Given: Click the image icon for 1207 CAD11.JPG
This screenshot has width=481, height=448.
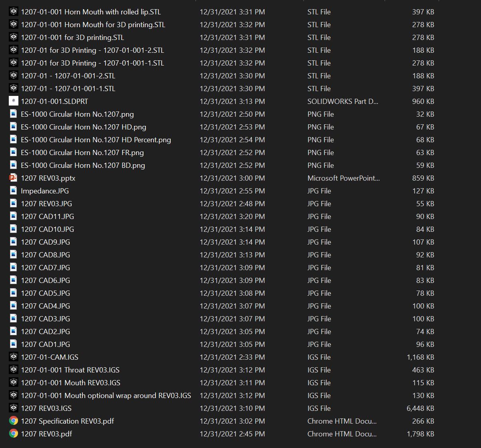Looking at the screenshot, I should pos(13,217).
